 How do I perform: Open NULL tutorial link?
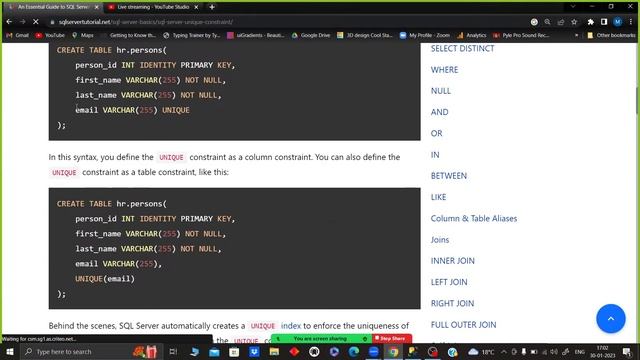click(441, 91)
